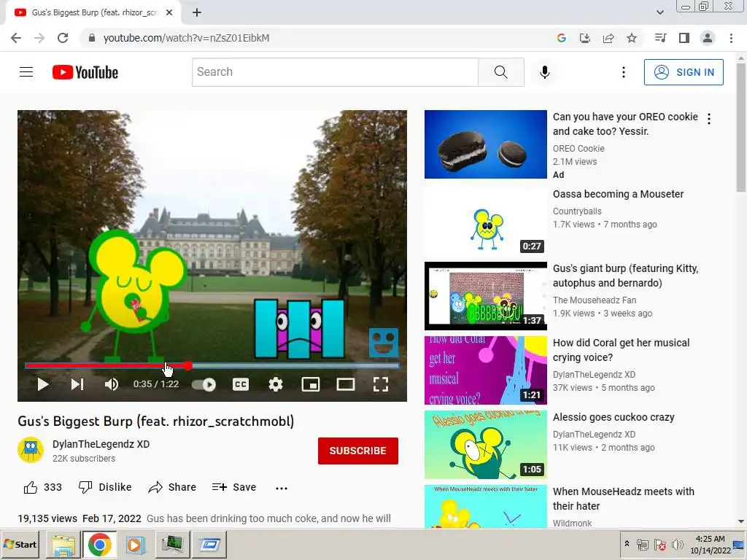Click the install app icon in address bar

584,38
